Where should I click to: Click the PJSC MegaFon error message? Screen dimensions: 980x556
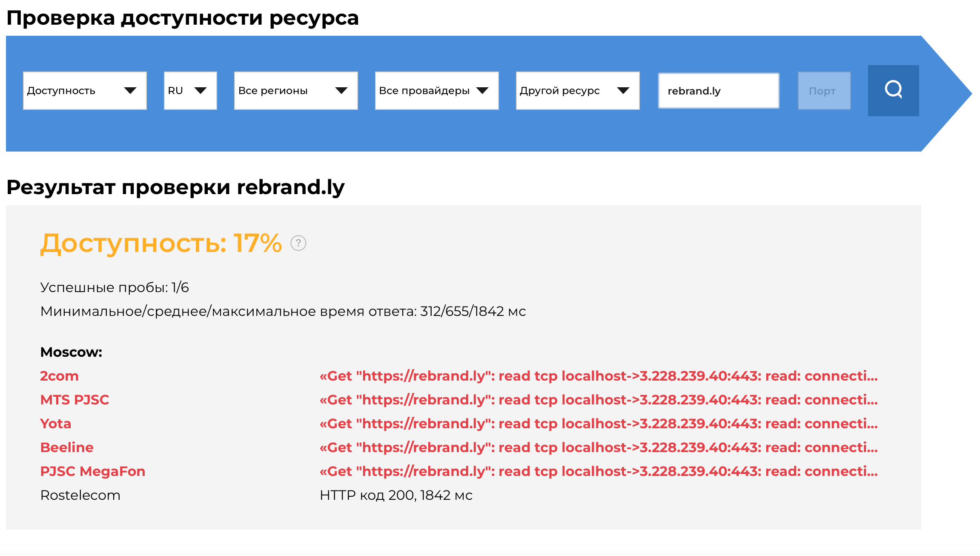click(x=598, y=471)
